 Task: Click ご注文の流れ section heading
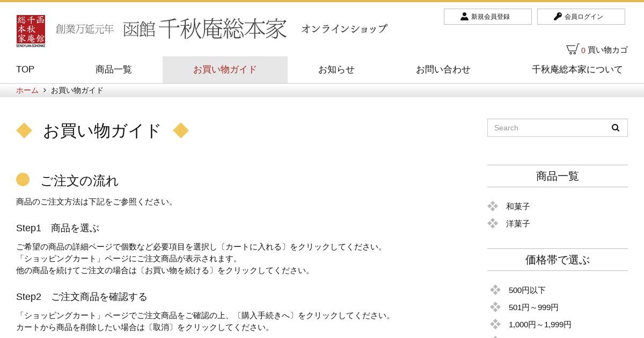[79, 181]
